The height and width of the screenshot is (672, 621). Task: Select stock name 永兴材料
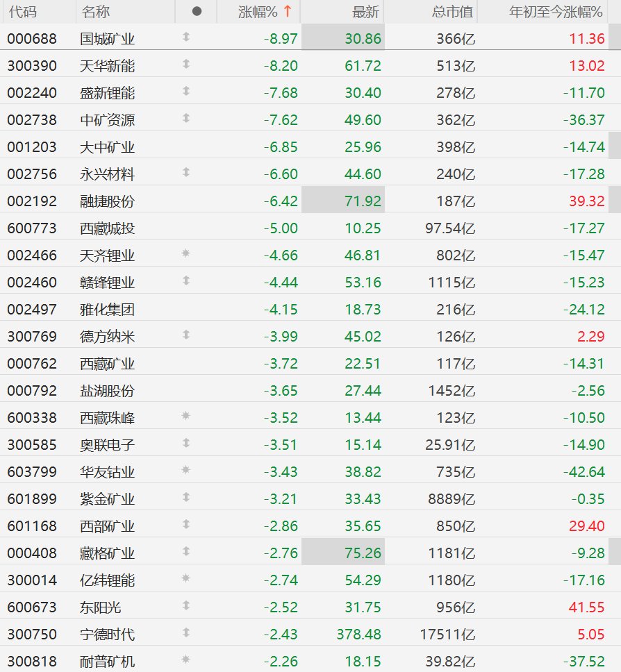[x=107, y=174]
